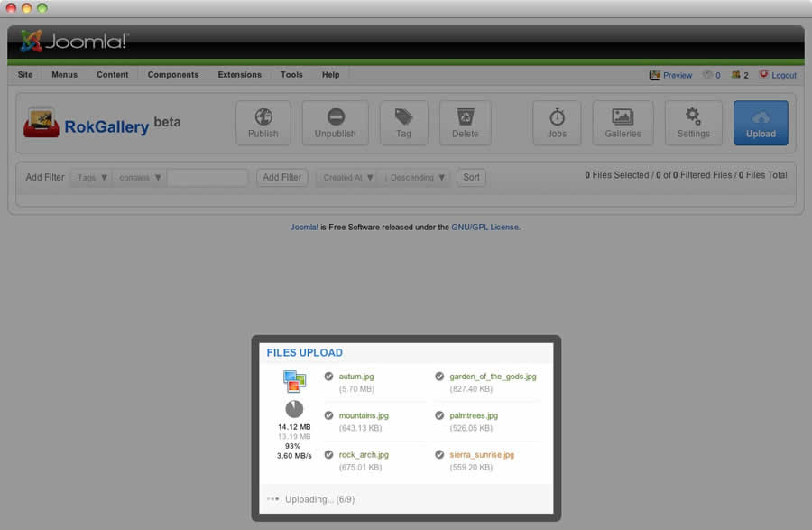Click the filter text input field

[208, 178]
